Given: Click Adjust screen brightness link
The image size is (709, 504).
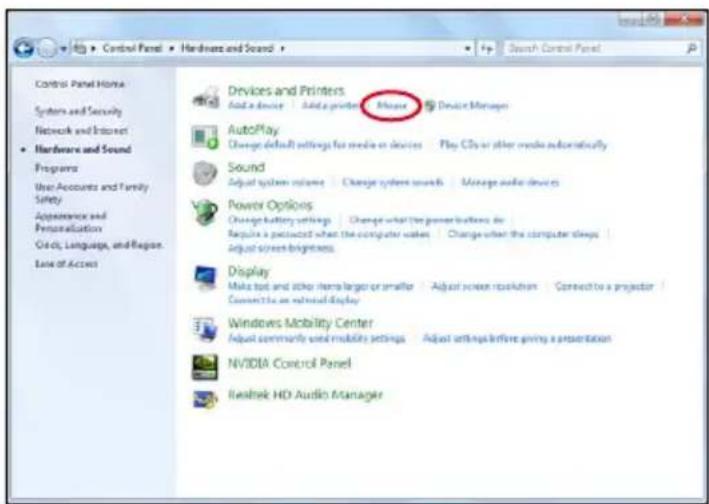Looking at the screenshot, I should pos(281,248).
